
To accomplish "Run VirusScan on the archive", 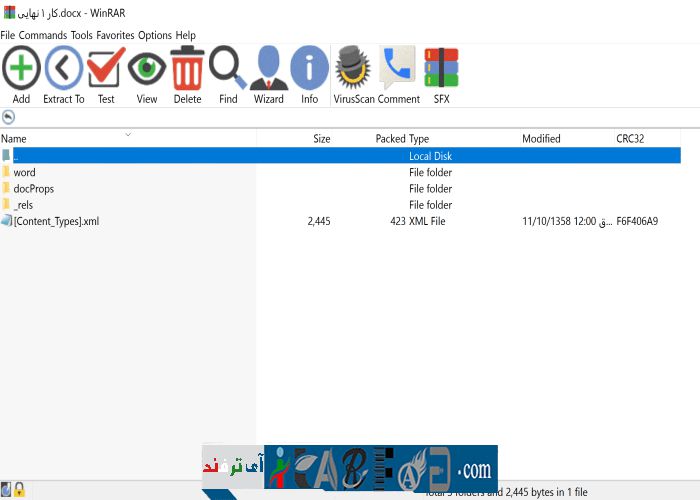I will [353, 70].
